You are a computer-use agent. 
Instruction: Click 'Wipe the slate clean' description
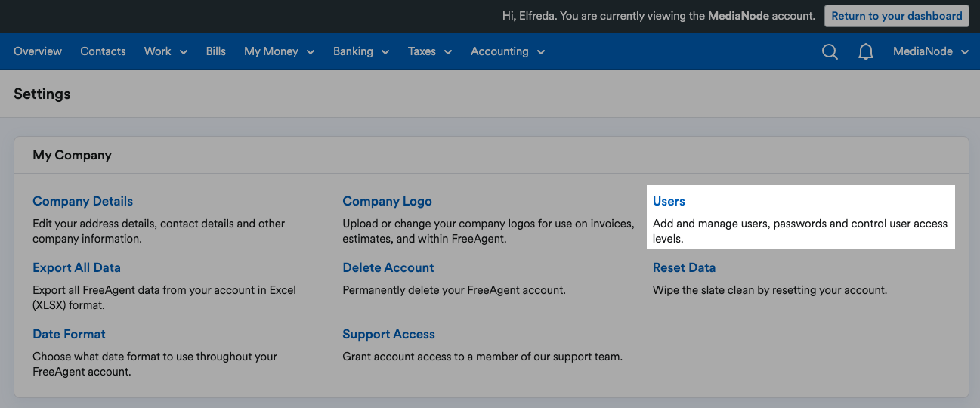pos(770,290)
